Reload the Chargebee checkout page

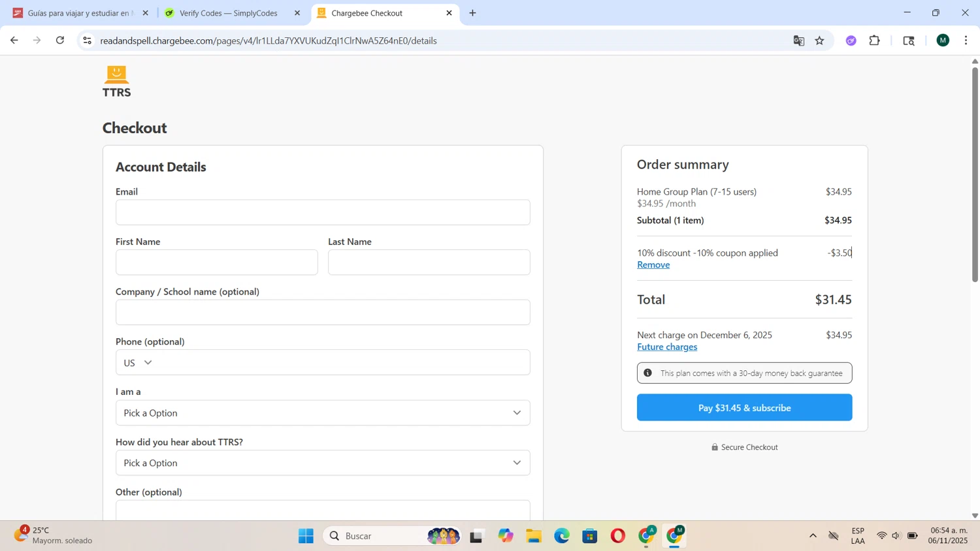(60, 40)
